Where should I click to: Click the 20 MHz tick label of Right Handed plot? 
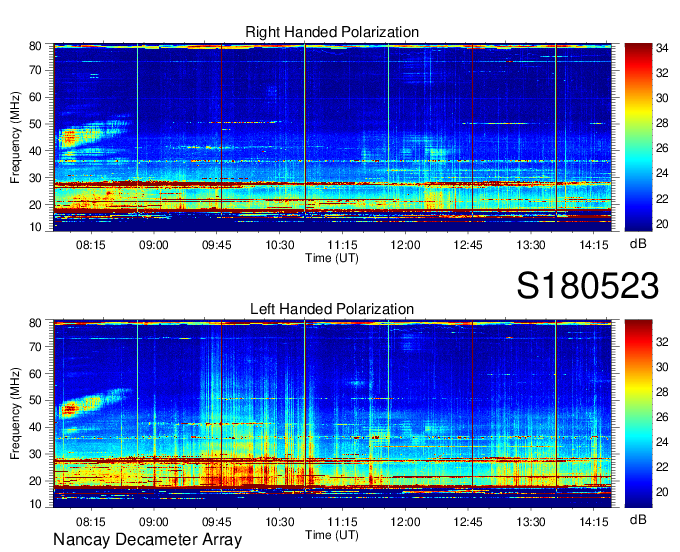(x=35, y=205)
